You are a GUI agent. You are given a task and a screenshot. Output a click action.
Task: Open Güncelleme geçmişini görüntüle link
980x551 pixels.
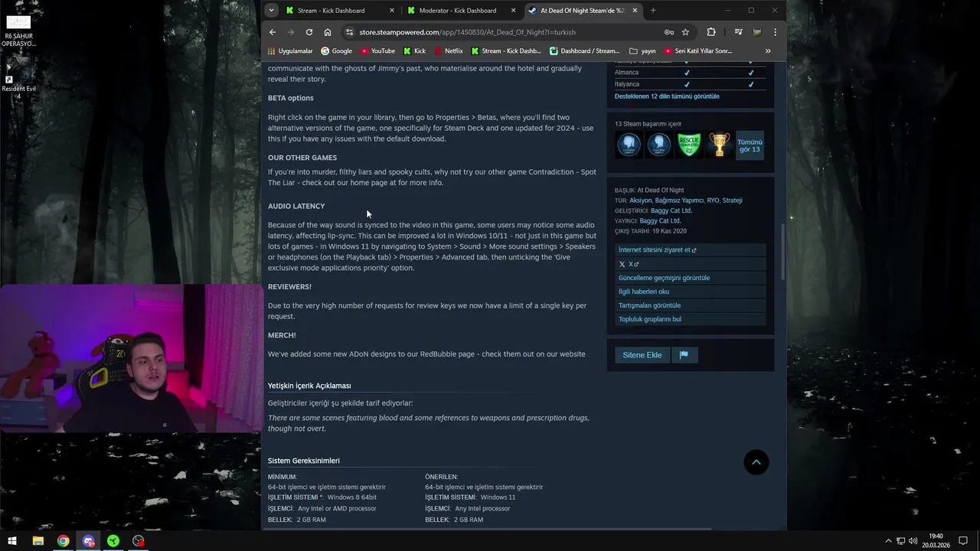pyautogui.click(x=690, y=278)
